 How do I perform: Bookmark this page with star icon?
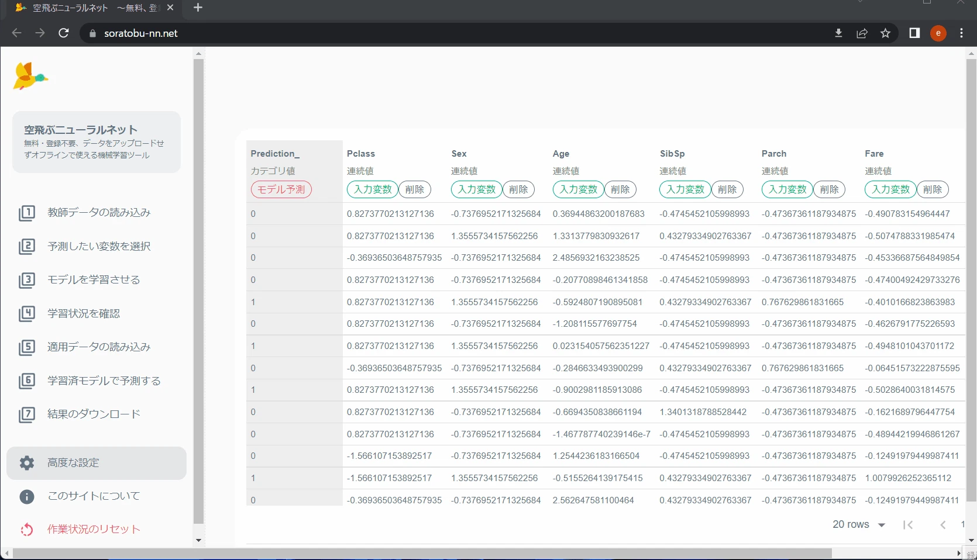point(885,33)
